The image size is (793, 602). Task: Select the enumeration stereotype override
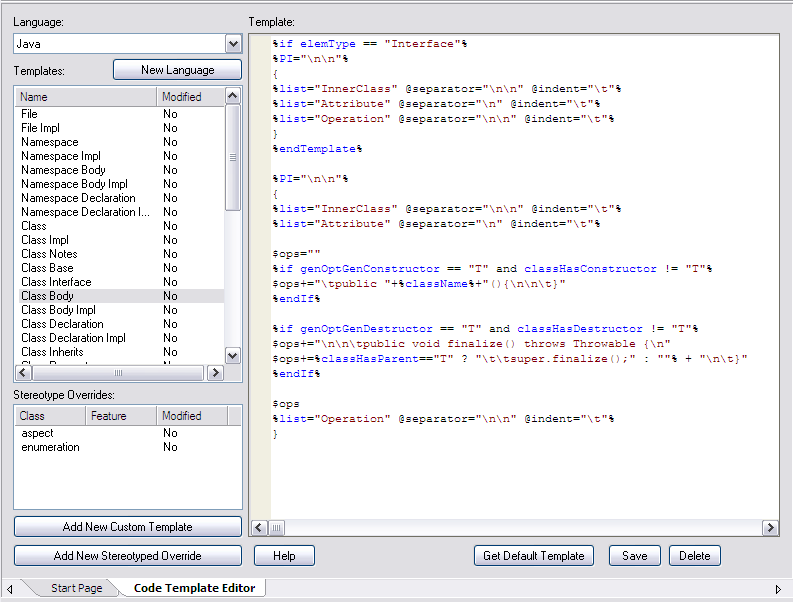coord(127,447)
